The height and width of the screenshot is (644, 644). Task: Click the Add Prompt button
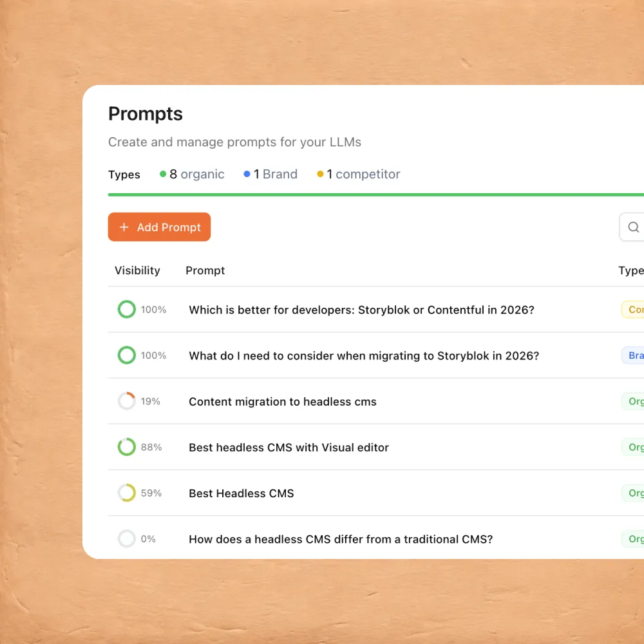pos(159,227)
